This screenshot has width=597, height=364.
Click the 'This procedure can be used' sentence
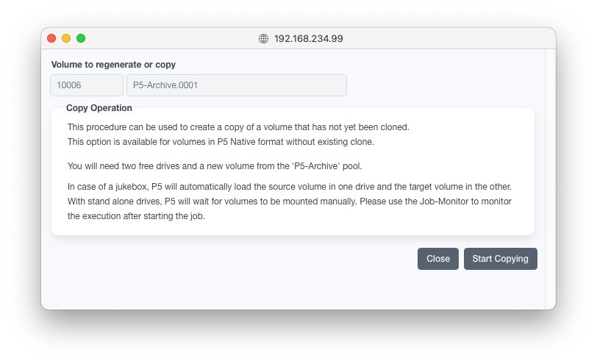(x=237, y=127)
